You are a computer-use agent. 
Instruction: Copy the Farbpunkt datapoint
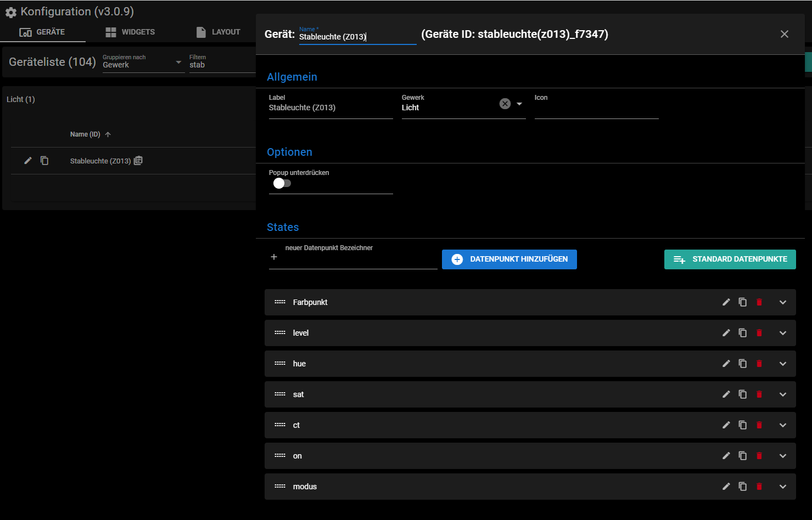pos(743,302)
